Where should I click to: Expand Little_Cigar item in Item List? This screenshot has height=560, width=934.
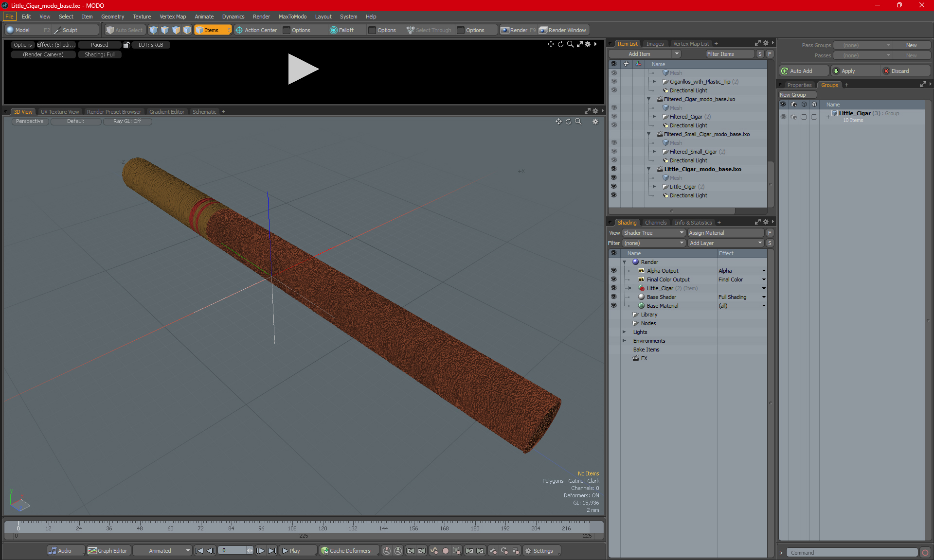pyautogui.click(x=655, y=187)
